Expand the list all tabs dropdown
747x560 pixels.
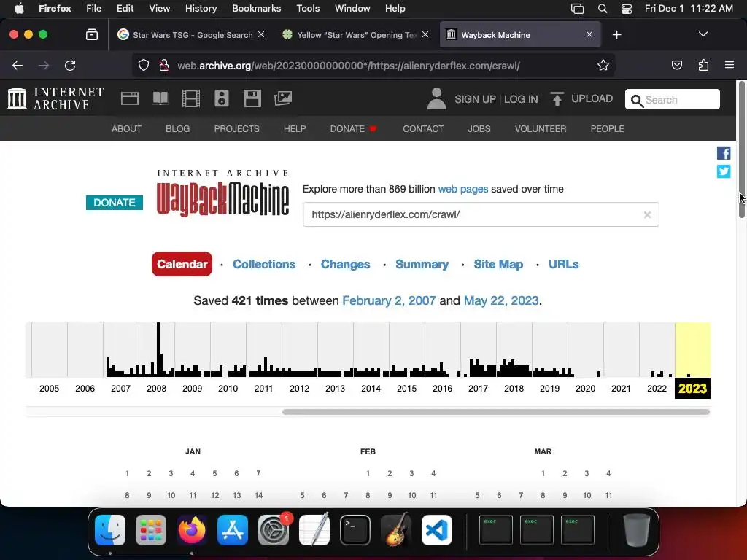[x=703, y=34]
